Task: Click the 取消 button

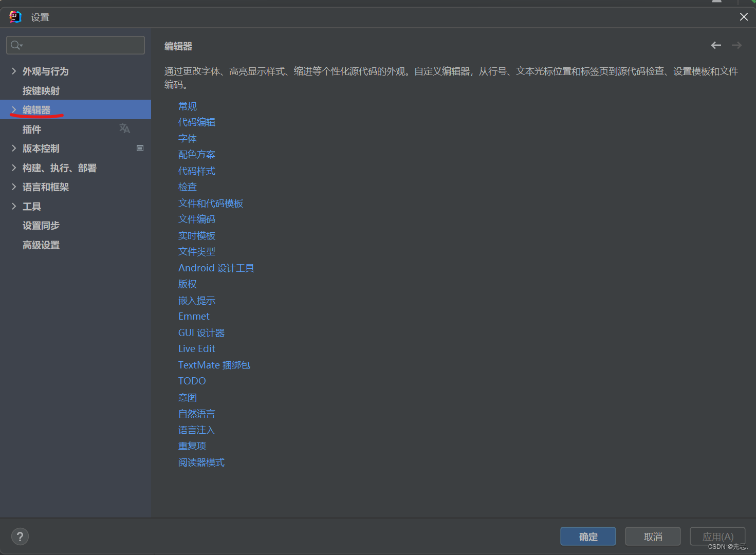Action: (653, 536)
